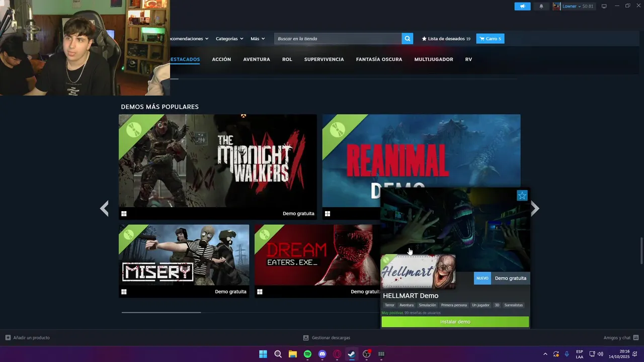The height and width of the screenshot is (362, 644).
Task: Go to previous demos with left arrow
Action: tap(104, 208)
